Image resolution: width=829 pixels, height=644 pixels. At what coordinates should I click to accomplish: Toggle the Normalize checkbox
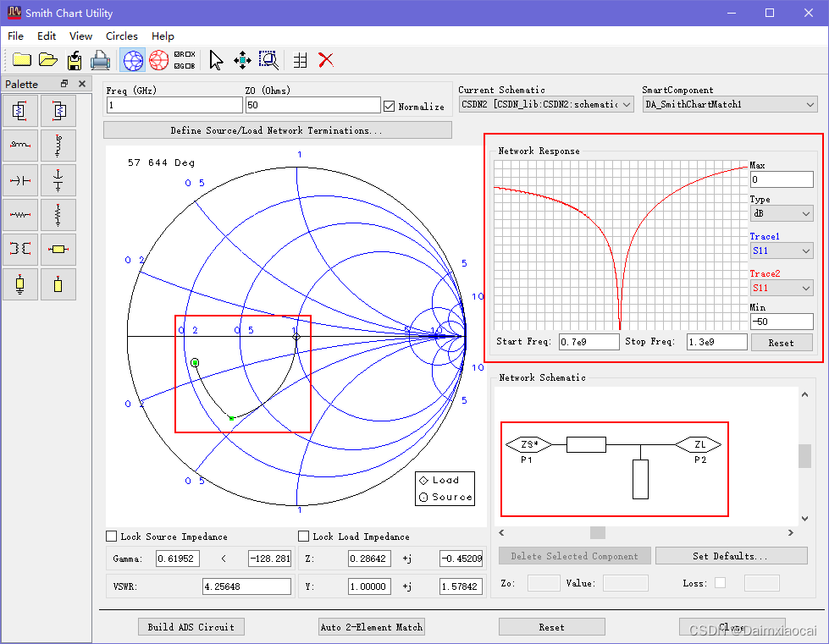[x=390, y=106]
